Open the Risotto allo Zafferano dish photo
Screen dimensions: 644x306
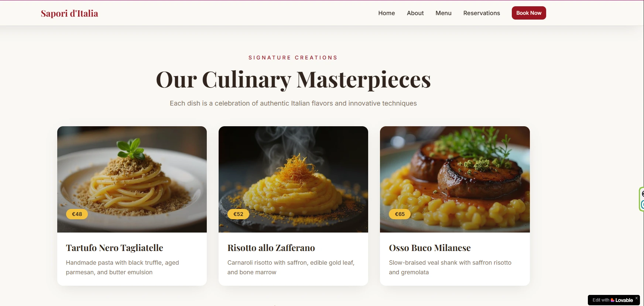[x=293, y=179]
